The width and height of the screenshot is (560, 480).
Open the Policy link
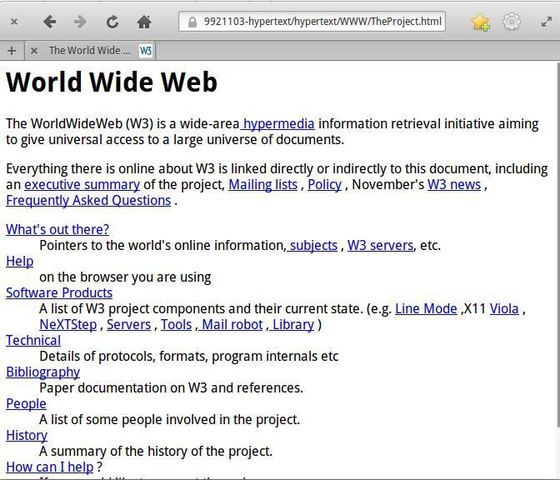[x=325, y=185]
